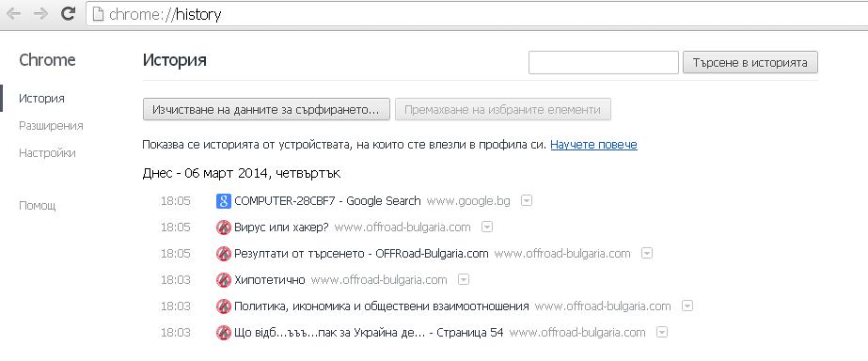The height and width of the screenshot is (361, 868).
Task: Click the favicon beside Хипотетично
Action: 223,279
